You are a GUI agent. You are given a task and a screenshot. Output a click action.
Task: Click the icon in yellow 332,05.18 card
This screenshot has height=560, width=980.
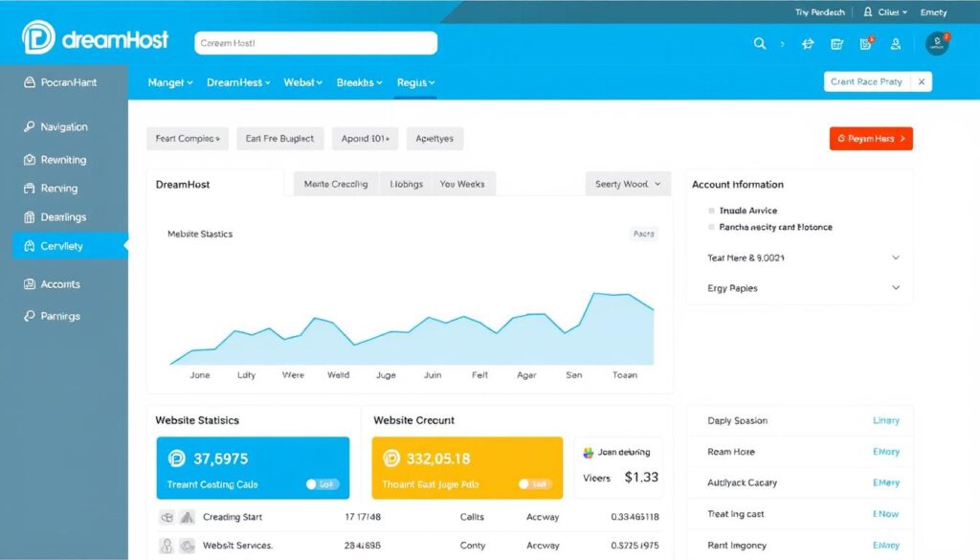[391, 459]
